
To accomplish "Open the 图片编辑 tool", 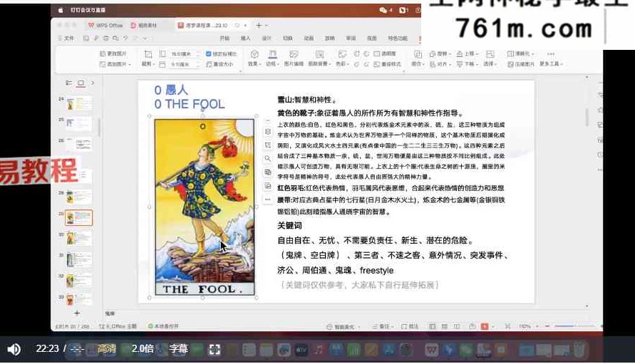I will click(x=294, y=58).
